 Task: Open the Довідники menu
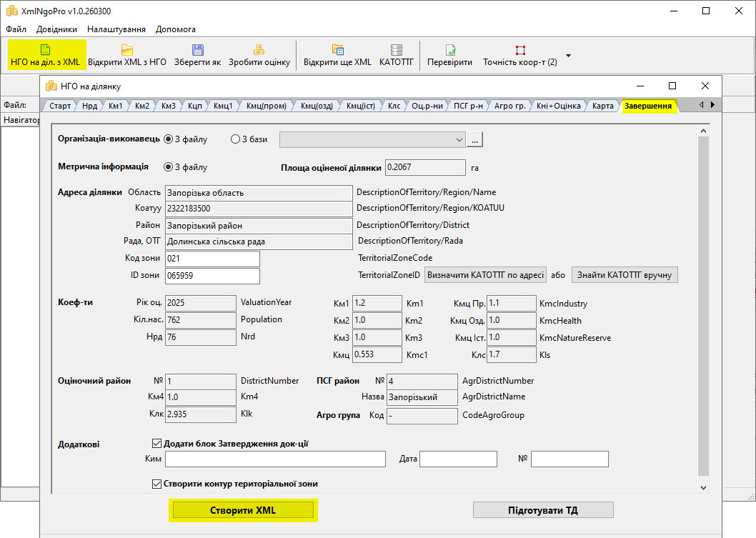[x=56, y=29]
